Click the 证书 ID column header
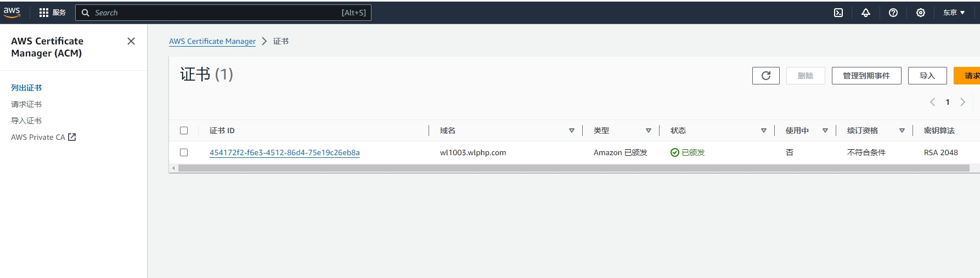Image resolution: width=980 pixels, height=278 pixels. pos(222,131)
